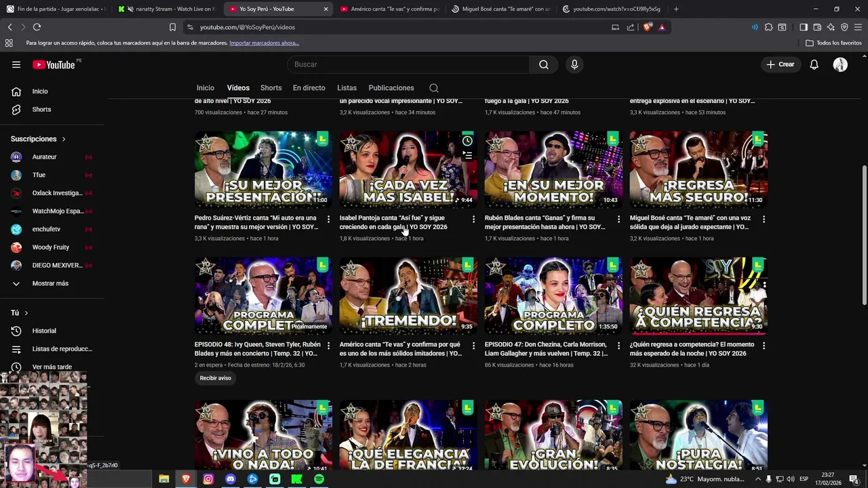Click the search magnifier button
868x488 pixels.
[x=543, y=64]
